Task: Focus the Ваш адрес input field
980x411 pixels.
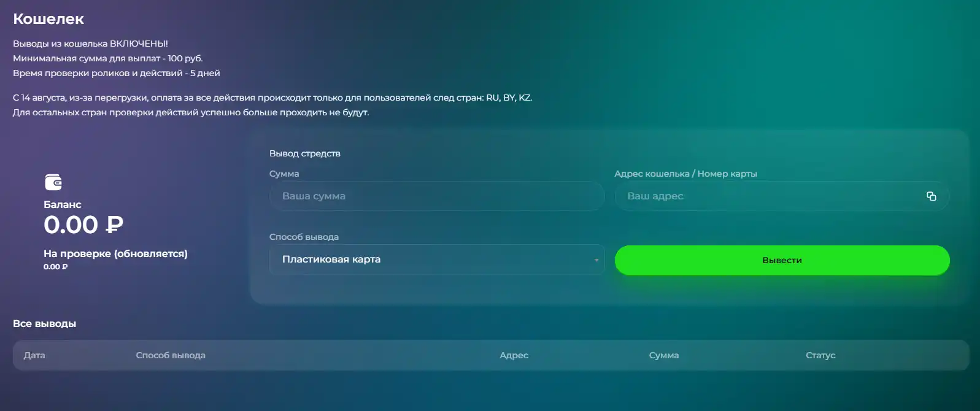Action: point(782,196)
